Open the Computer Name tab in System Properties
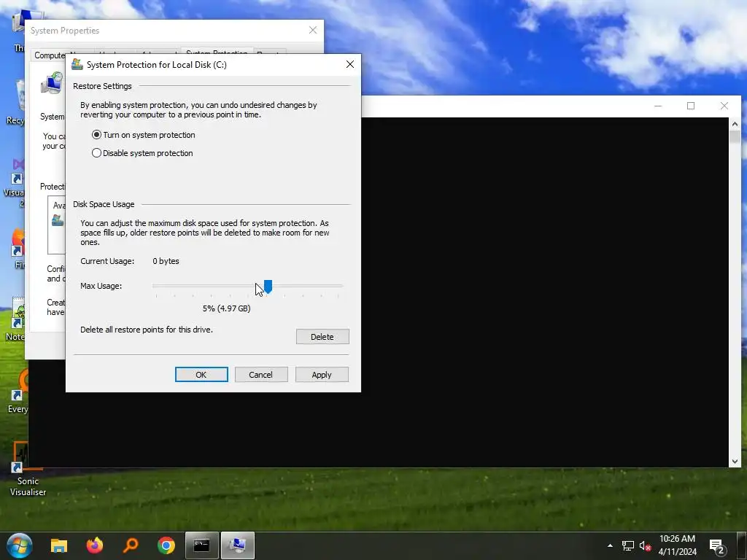 tap(49, 55)
